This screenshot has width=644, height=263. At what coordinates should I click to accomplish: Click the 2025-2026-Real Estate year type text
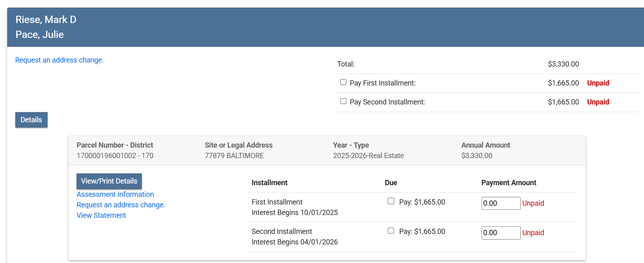click(368, 156)
